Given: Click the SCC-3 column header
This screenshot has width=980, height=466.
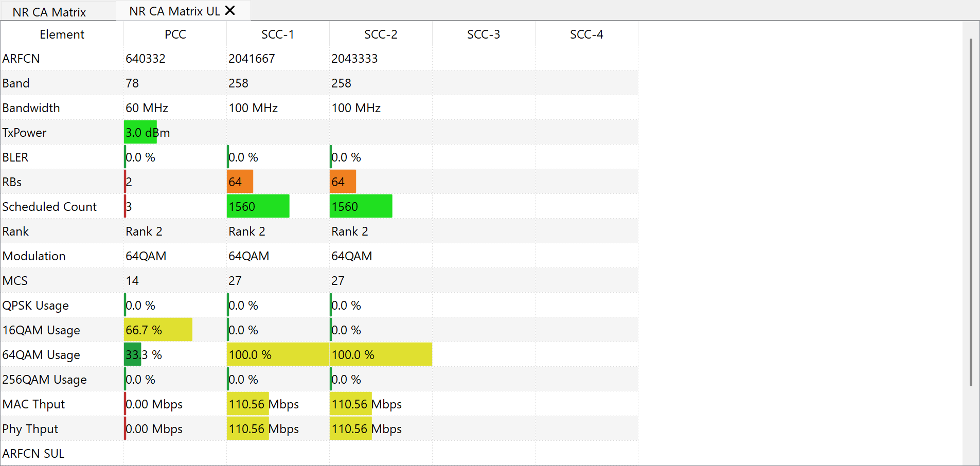Looking at the screenshot, I should [484, 34].
